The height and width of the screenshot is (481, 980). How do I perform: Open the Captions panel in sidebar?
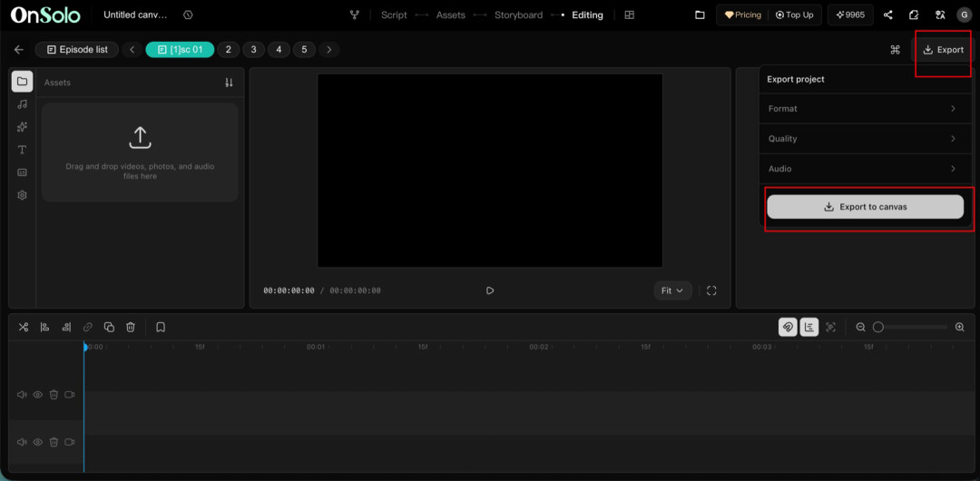point(22,172)
